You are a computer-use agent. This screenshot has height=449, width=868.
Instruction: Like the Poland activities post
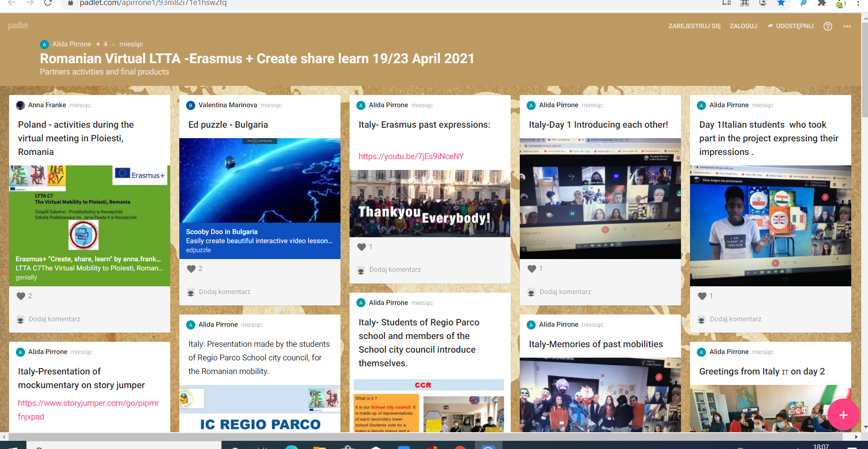(x=21, y=296)
